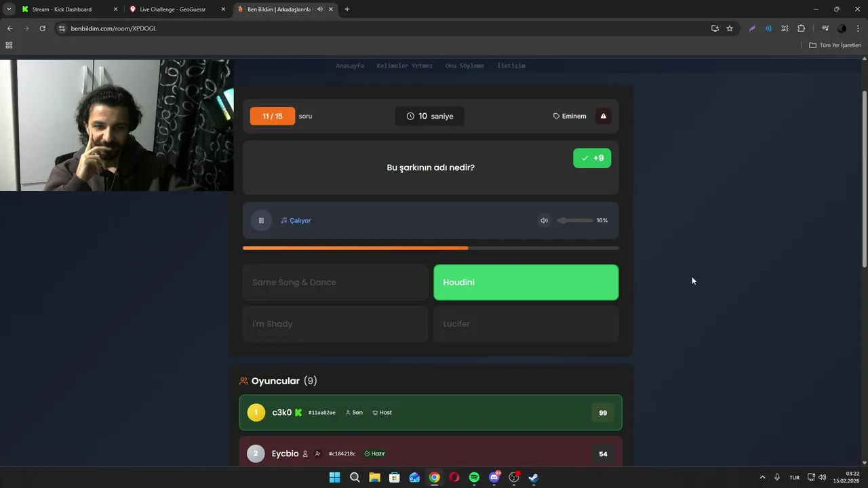This screenshot has height=488, width=868.
Task: Click the orange song progress bar
Action: tap(431, 248)
